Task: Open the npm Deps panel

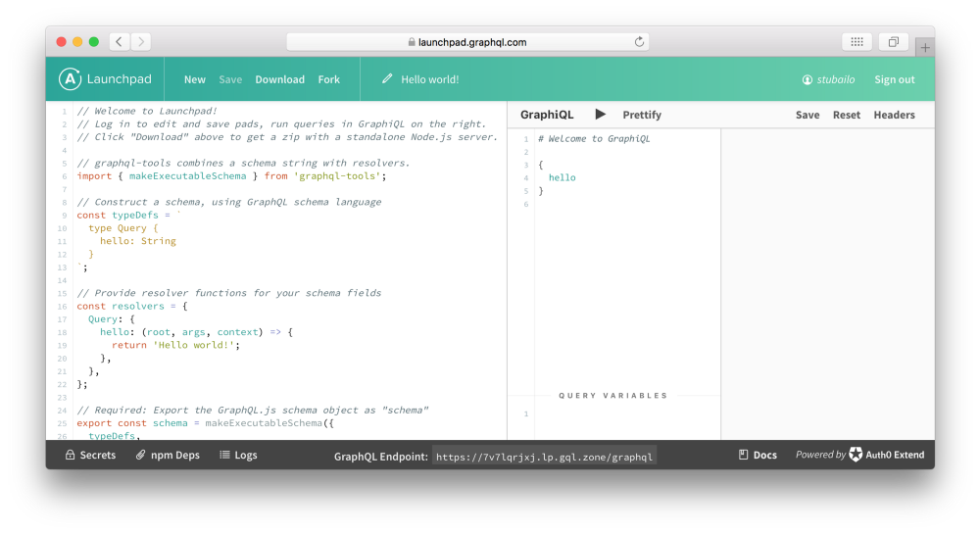Action: (x=168, y=455)
